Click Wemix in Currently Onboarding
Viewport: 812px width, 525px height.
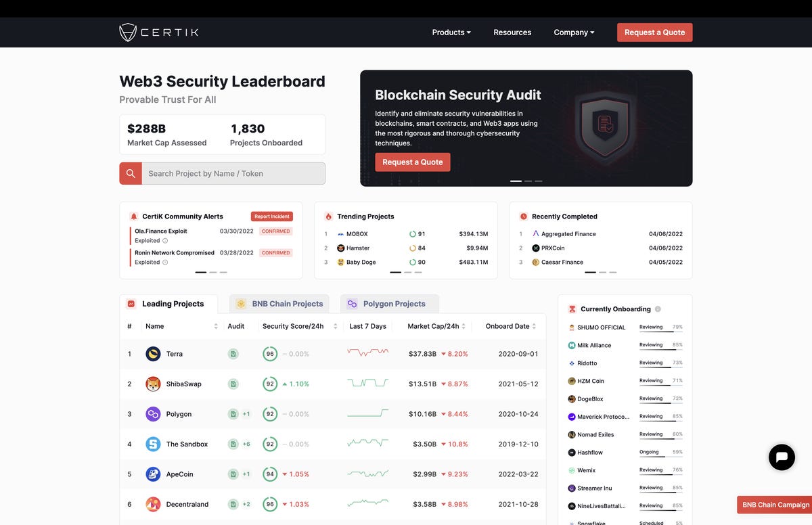click(x=587, y=470)
